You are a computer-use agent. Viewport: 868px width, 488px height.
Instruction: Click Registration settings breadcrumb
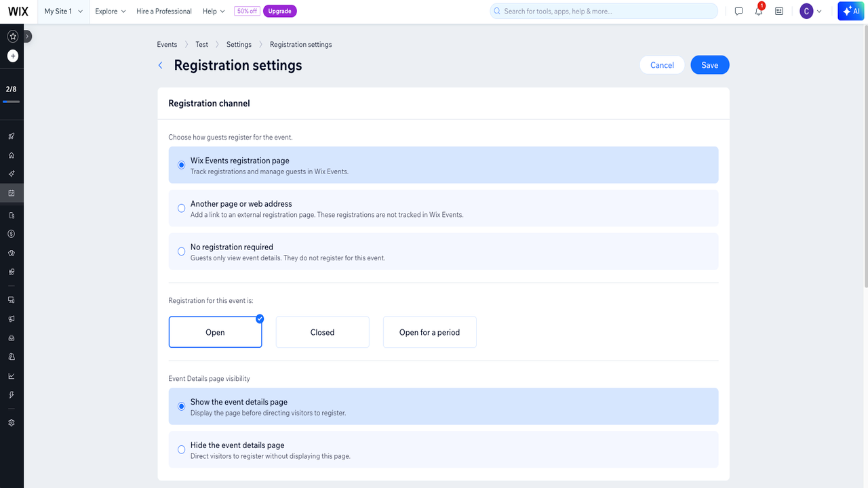coord(301,45)
